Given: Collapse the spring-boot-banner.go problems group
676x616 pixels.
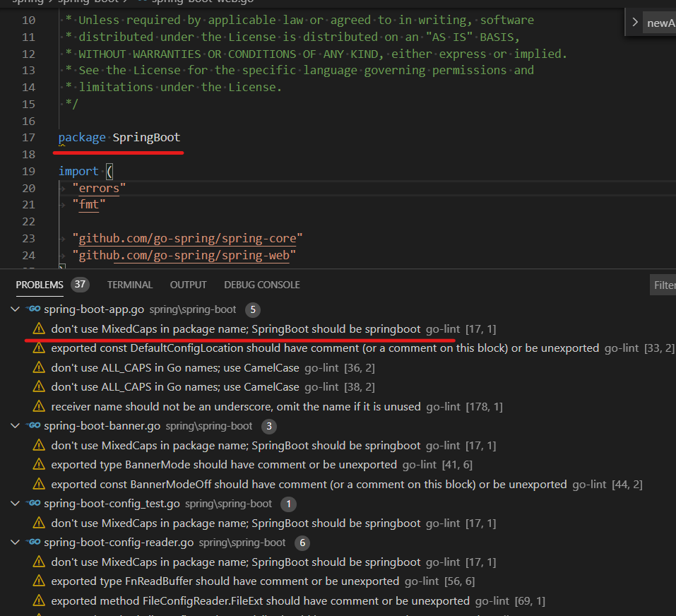Looking at the screenshot, I should coord(15,425).
